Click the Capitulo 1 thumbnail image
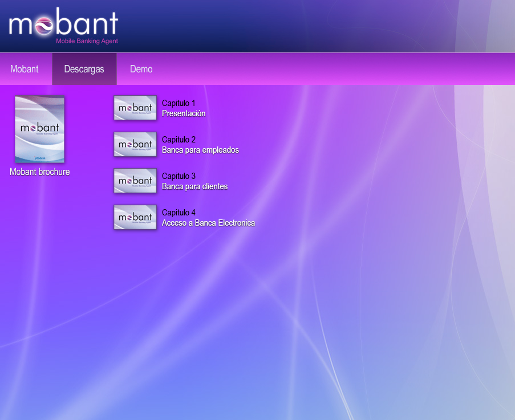The image size is (515, 420). click(x=135, y=108)
